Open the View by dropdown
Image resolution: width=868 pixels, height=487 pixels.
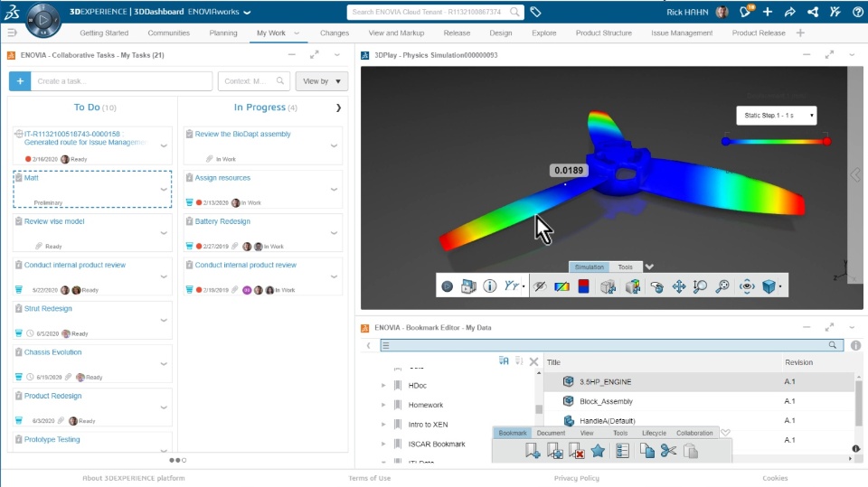pos(322,81)
